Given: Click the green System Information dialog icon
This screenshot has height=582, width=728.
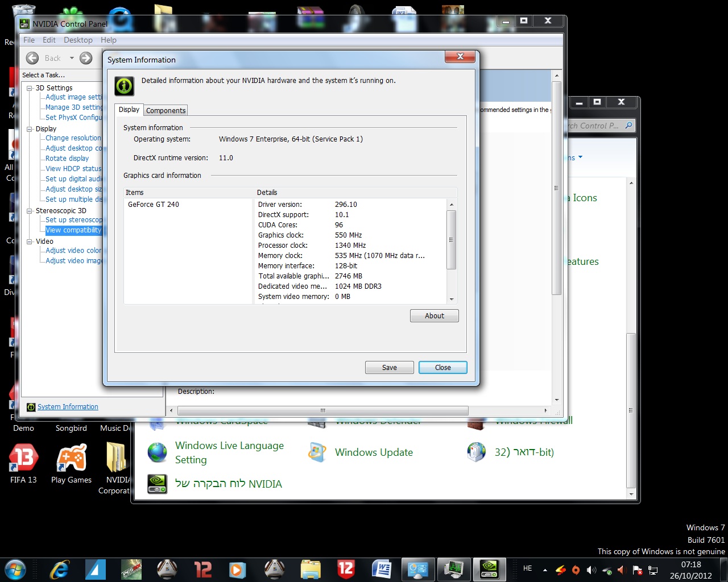Looking at the screenshot, I should 124,86.
